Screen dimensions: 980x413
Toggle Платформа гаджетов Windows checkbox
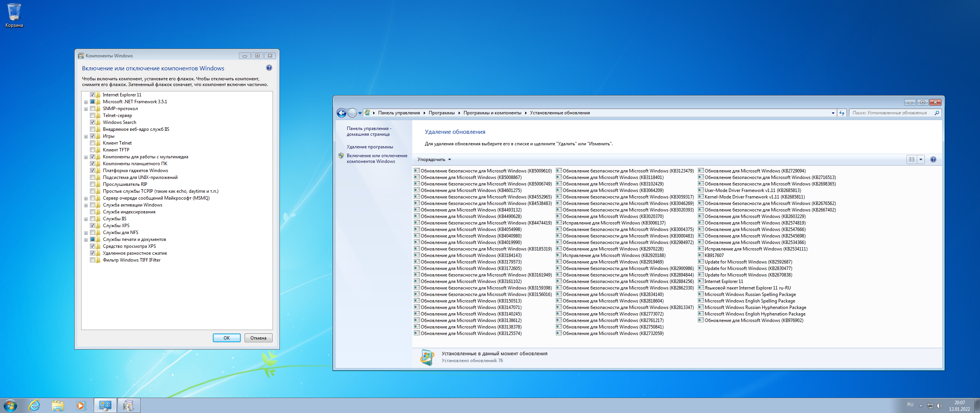pos(92,171)
